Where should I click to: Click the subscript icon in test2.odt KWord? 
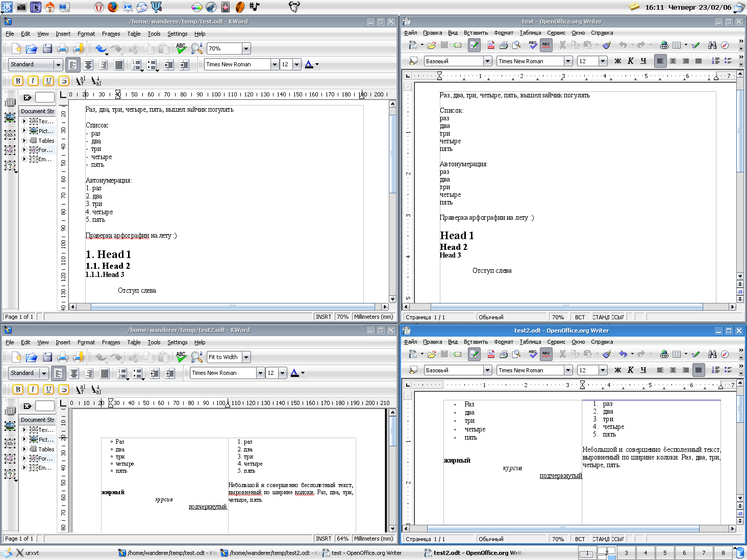[96, 390]
